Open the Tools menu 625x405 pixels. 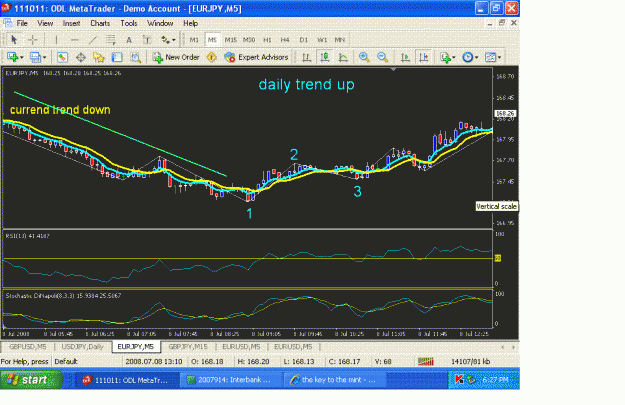point(129,23)
